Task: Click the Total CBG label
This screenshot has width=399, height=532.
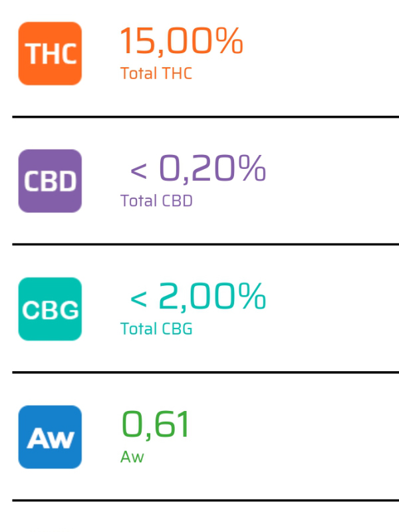Action: pos(156,329)
